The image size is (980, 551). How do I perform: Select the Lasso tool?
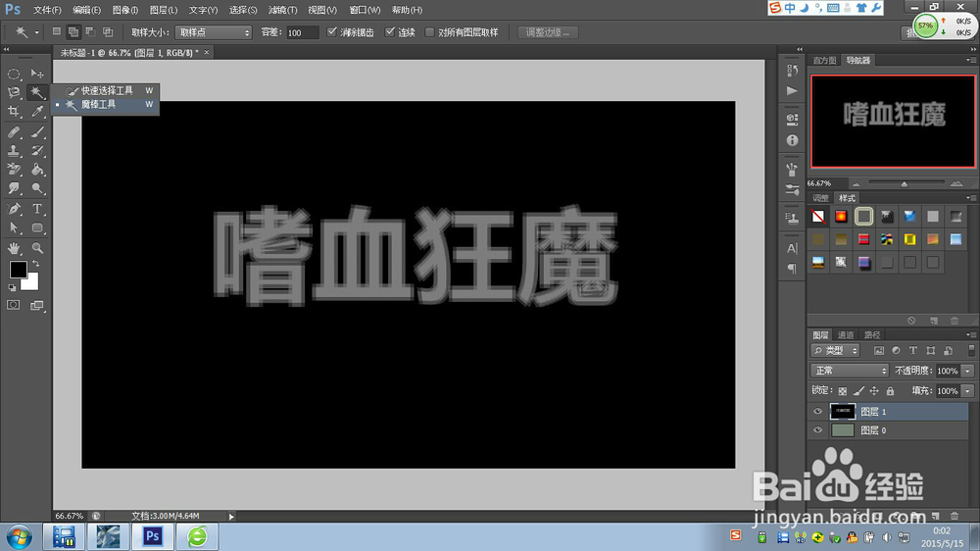pos(14,92)
